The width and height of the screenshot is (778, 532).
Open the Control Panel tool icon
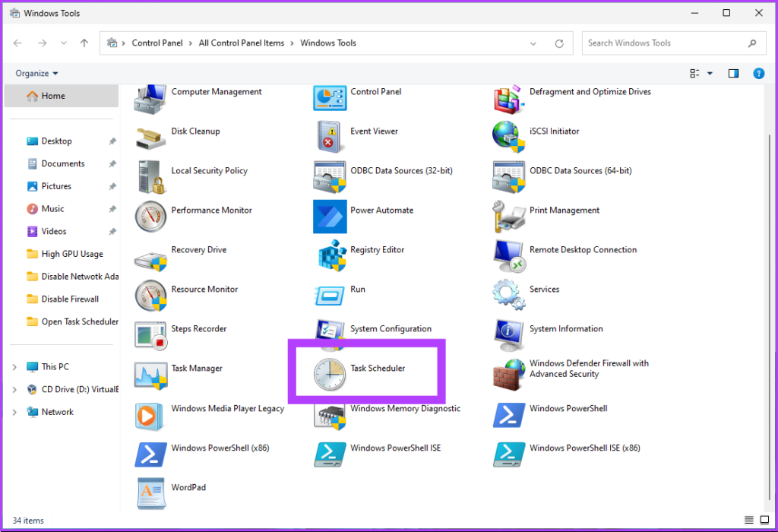point(330,98)
